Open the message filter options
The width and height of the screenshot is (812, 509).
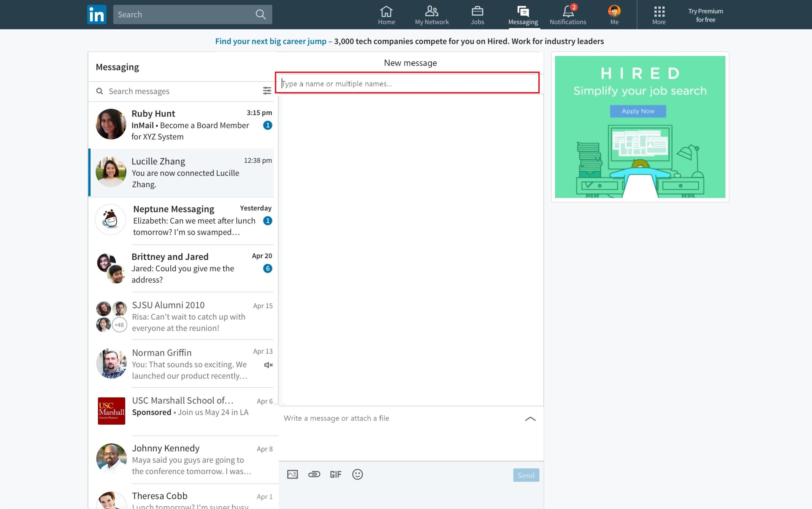click(x=267, y=91)
